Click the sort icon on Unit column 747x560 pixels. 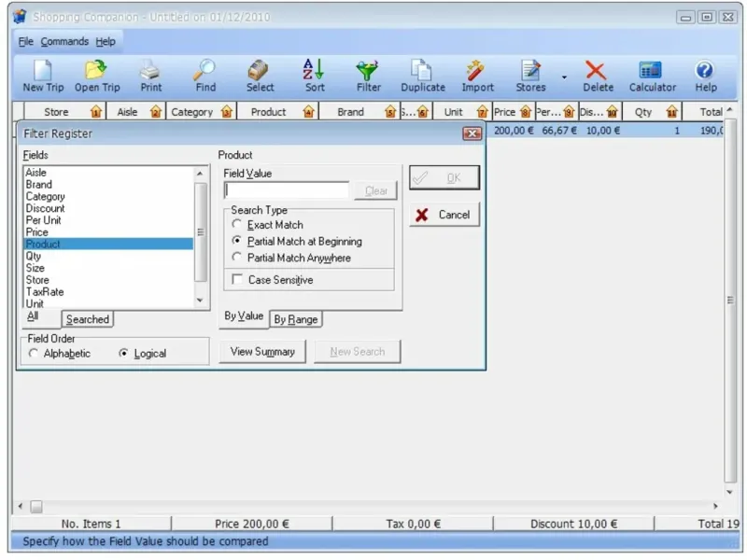(482, 112)
